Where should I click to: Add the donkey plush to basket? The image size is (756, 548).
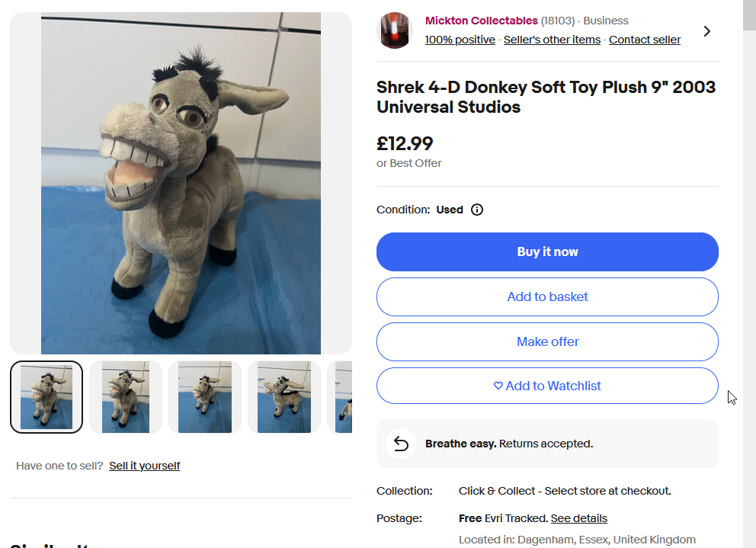click(x=547, y=296)
